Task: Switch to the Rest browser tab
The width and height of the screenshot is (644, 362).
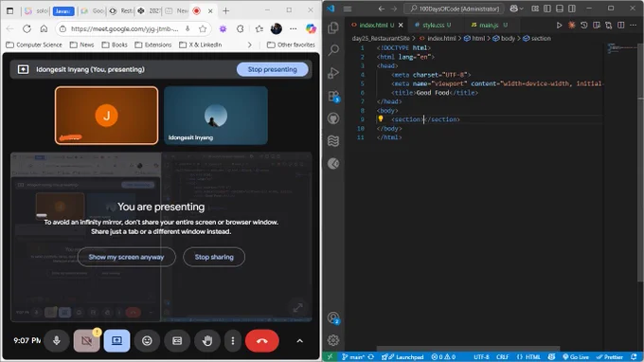Action: (x=120, y=11)
